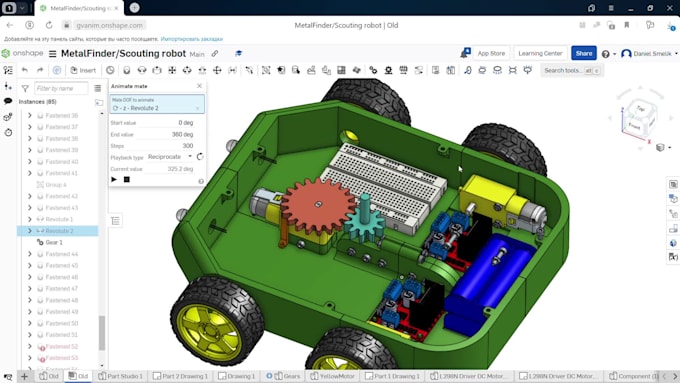Switch to the Gears tab

click(284, 376)
